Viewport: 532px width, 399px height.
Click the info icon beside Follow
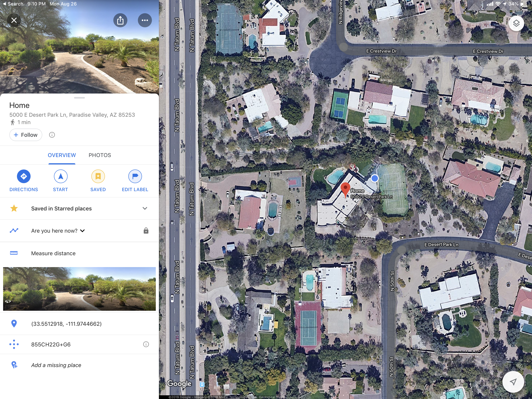tap(52, 135)
